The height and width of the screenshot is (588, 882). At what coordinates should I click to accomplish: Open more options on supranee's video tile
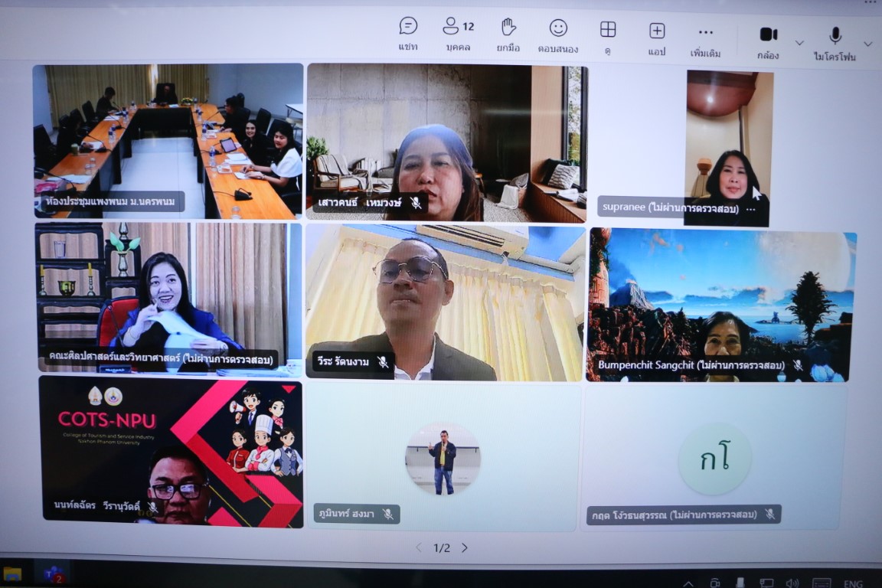point(751,209)
